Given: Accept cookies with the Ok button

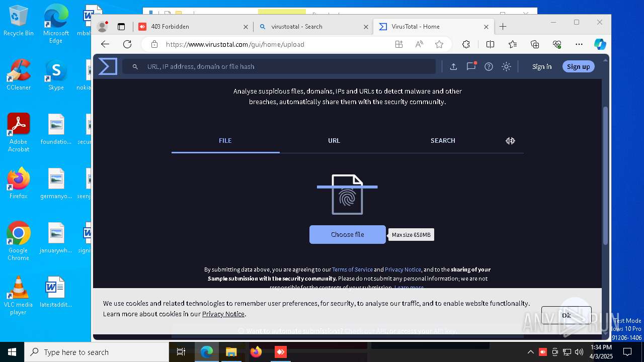Looking at the screenshot, I should (x=566, y=315).
